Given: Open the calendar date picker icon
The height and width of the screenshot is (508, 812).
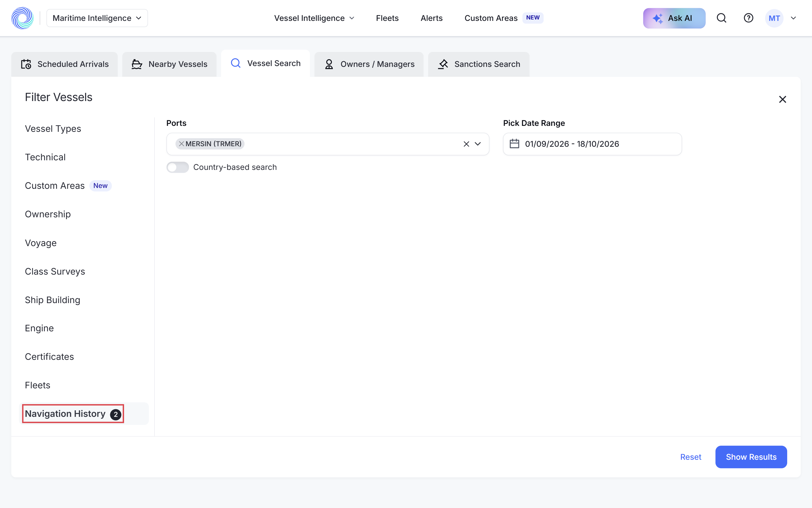Looking at the screenshot, I should click(x=514, y=144).
